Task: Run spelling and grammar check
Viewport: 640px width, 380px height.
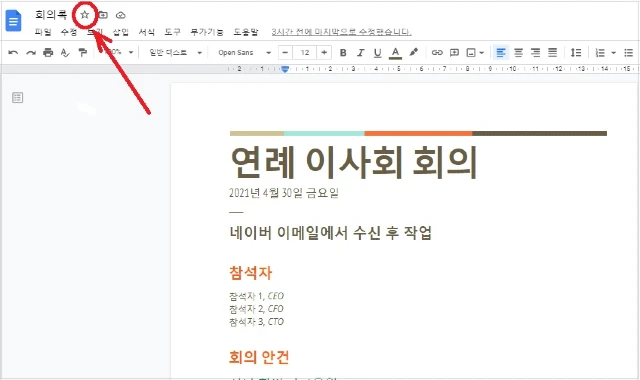Action: (65, 53)
